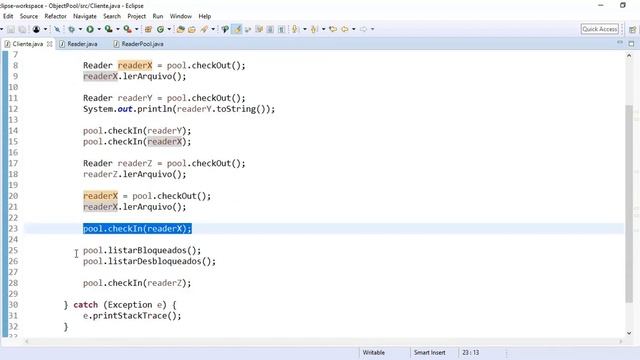Screen dimensions: 640x360
Task: Run the program with green play icon
Action: click(x=90, y=29)
